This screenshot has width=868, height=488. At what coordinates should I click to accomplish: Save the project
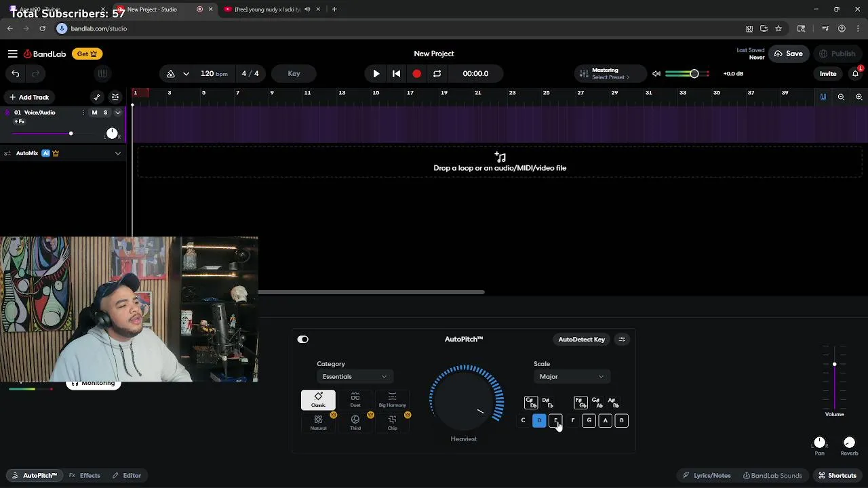point(789,54)
